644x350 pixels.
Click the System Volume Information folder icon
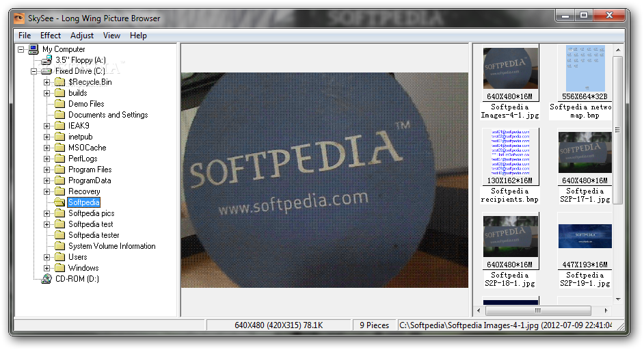(60, 246)
